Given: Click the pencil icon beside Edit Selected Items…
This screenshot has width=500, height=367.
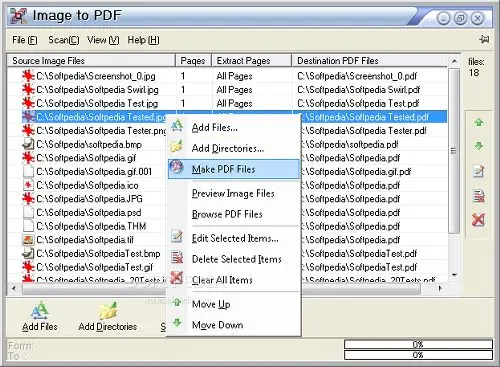Looking at the screenshot, I should 177,236.
